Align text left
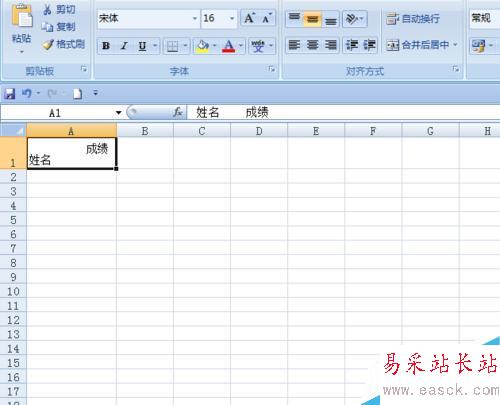This screenshot has width=500, height=405. pos(294,45)
